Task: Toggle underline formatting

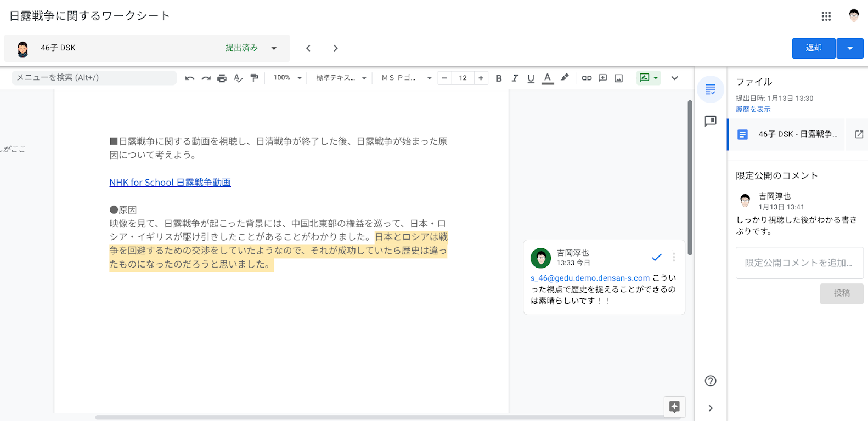Action: 531,78
